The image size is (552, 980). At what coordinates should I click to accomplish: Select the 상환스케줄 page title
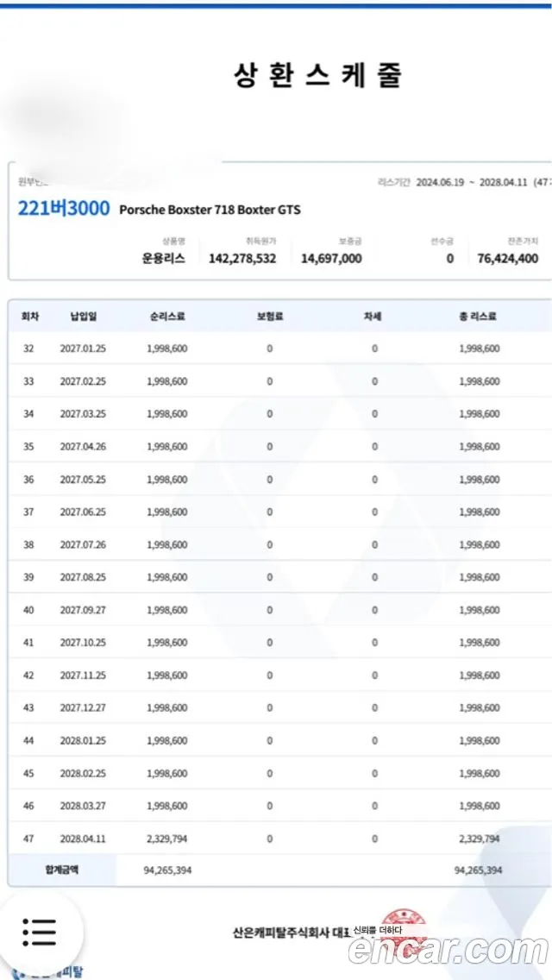pos(317,76)
